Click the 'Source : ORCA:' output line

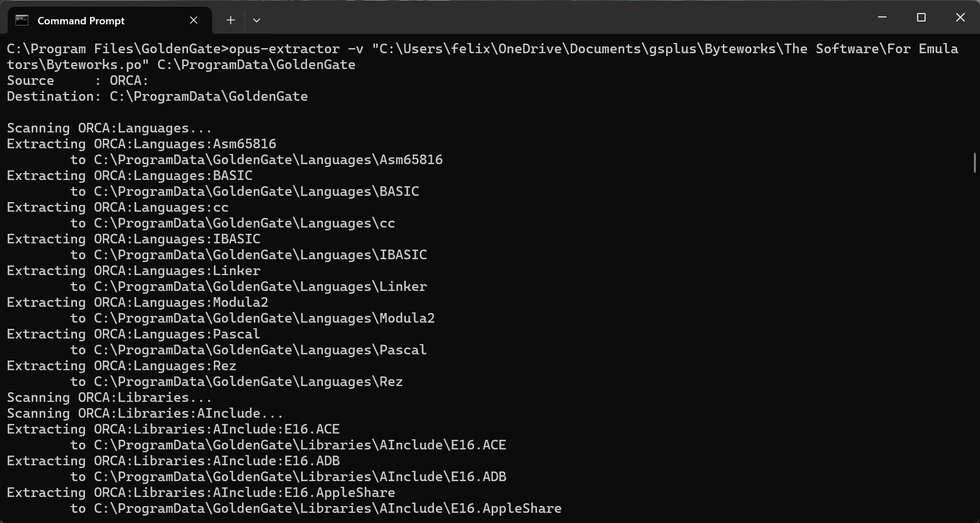click(78, 80)
